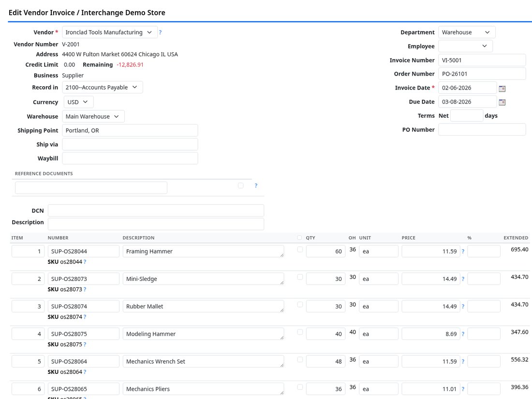The height and width of the screenshot is (399, 532).
Task: Open the Department dropdown
Action: [467, 32]
